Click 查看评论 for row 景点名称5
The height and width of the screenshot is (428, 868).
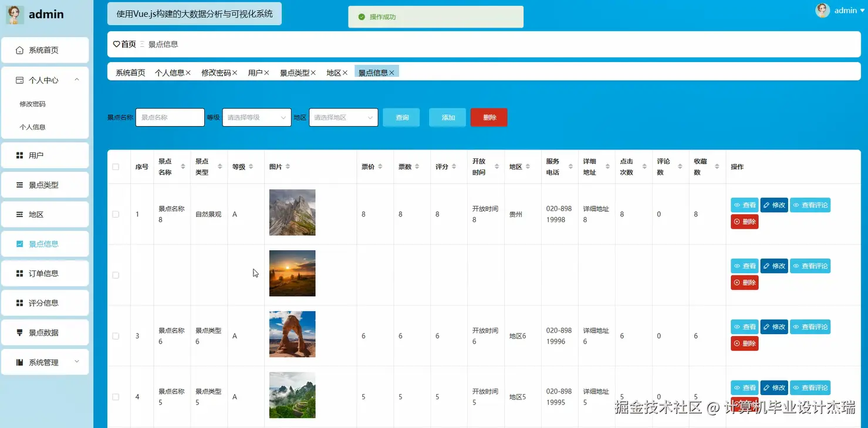tap(810, 388)
